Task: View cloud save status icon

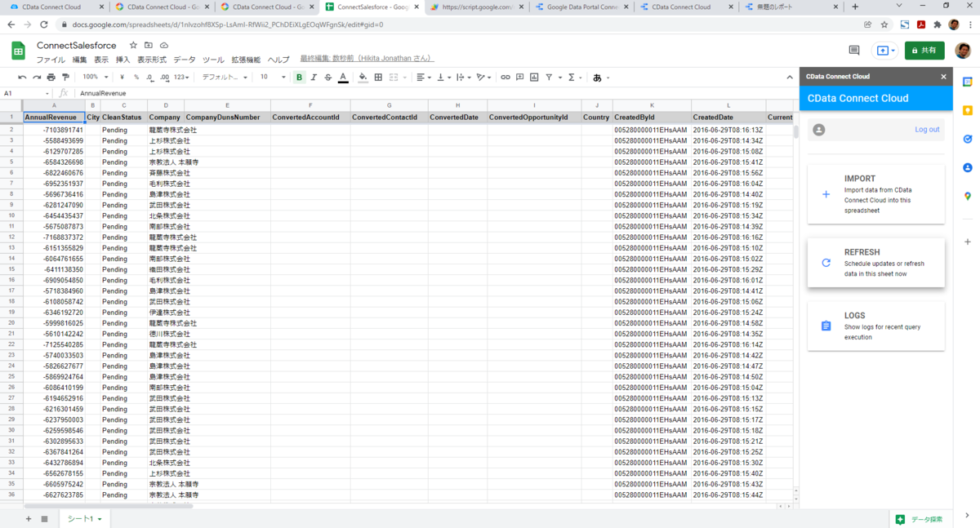Action: [x=164, y=45]
